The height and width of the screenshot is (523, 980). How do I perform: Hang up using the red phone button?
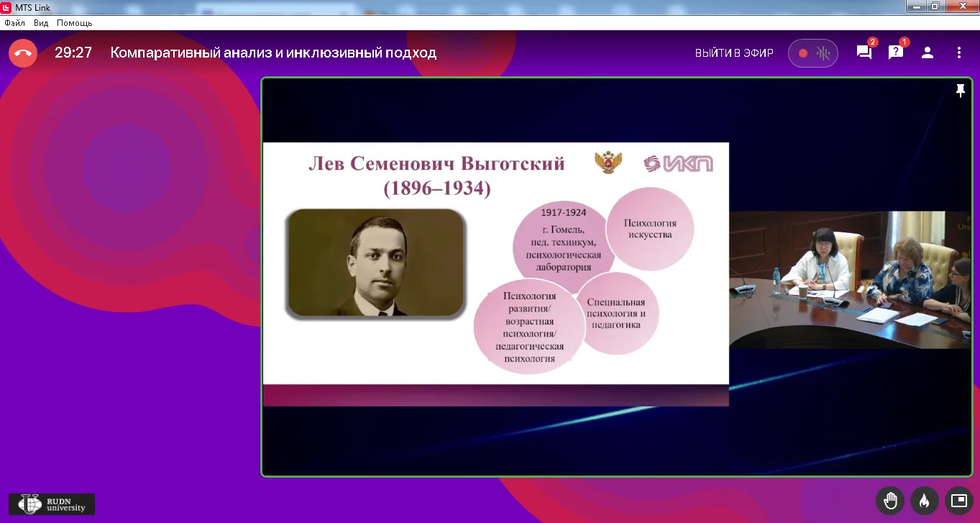point(23,53)
